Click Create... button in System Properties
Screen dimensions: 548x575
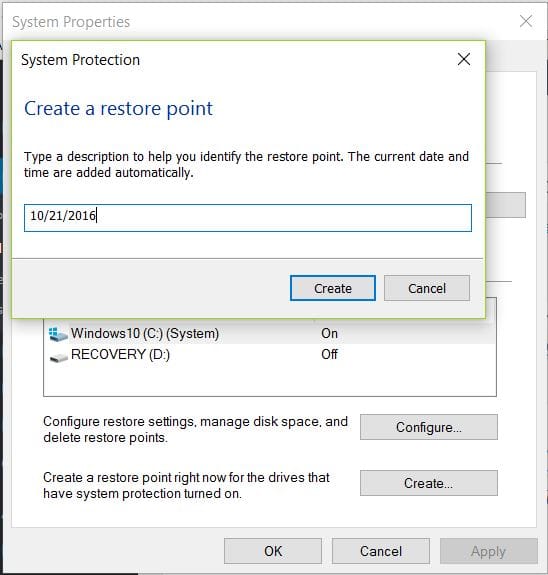point(429,483)
